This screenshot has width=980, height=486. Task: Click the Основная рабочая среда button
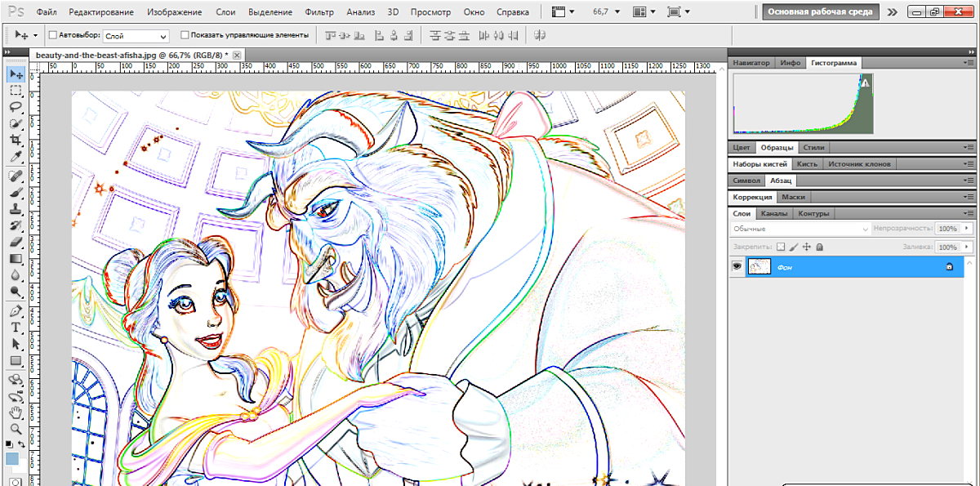[x=820, y=12]
